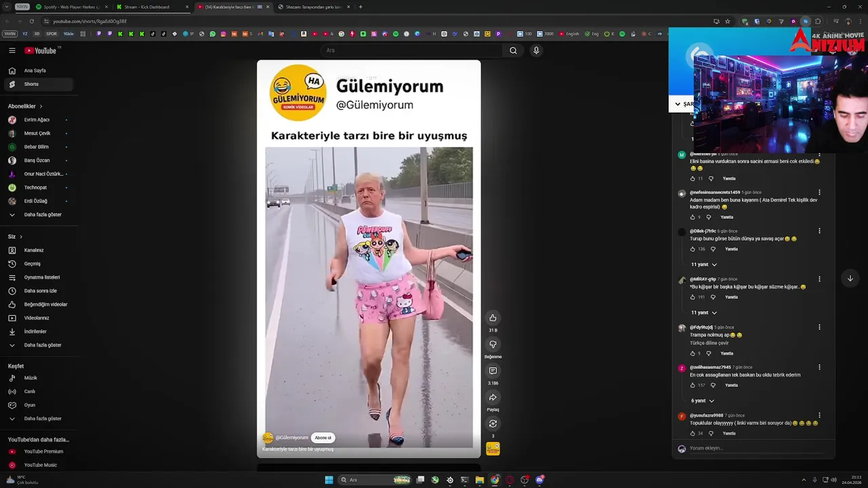This screenshot has height=488, width=868.
Task: Open options menu for zelihasasmaz7945 comment
Action: coord(819,367)
